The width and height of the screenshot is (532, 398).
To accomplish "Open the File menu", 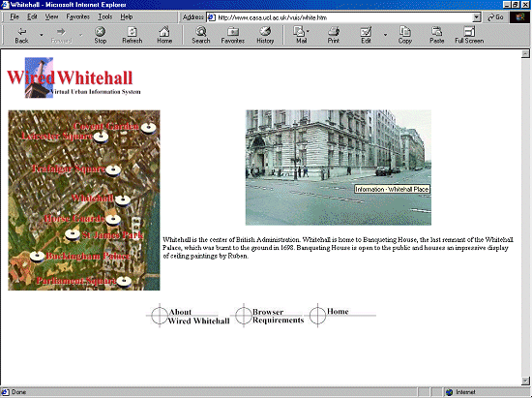I will [15, 16].
